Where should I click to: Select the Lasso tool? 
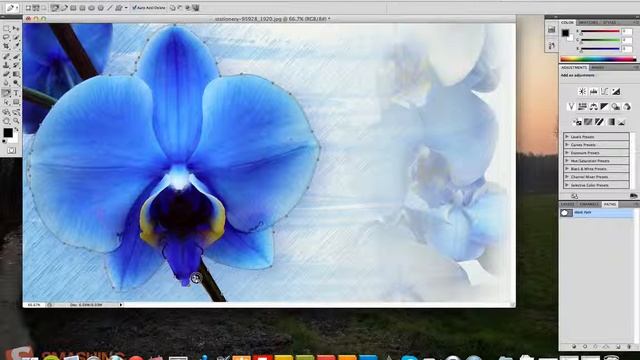click(6, 38)
